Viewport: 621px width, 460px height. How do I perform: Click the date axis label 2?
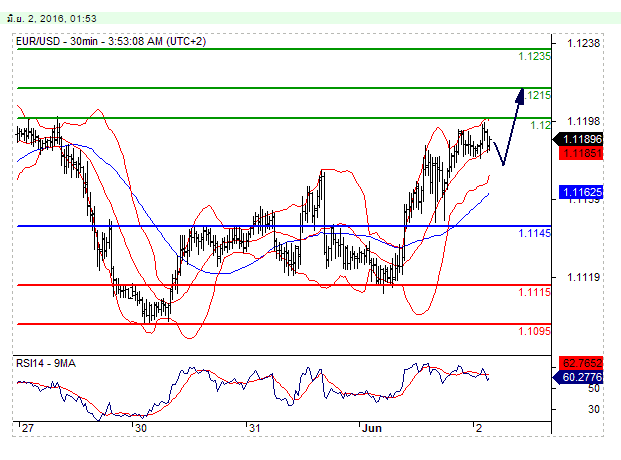pos(479,428)
